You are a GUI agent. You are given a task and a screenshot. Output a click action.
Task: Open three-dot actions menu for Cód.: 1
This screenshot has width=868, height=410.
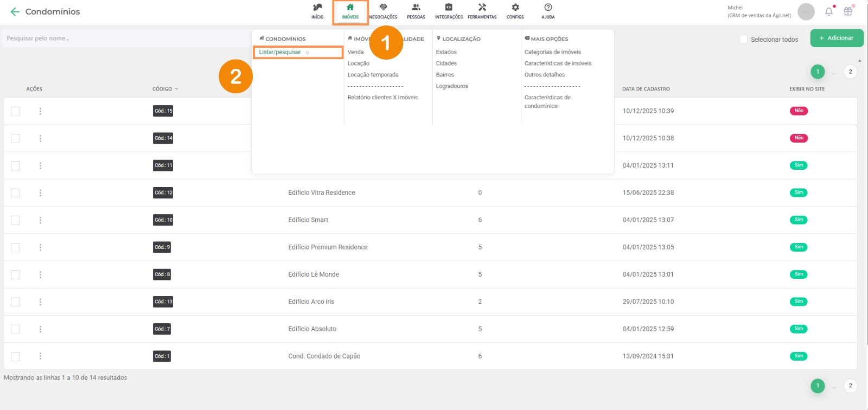pos(40,356)
